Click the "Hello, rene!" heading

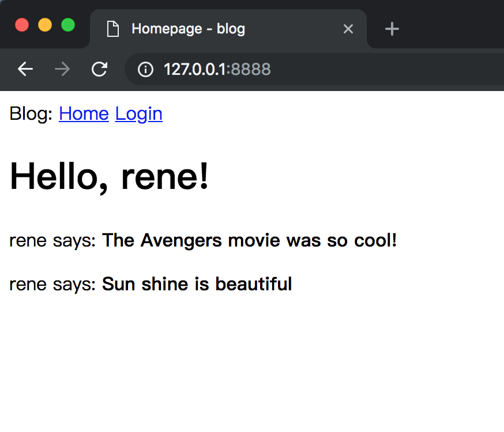[110, 176]
